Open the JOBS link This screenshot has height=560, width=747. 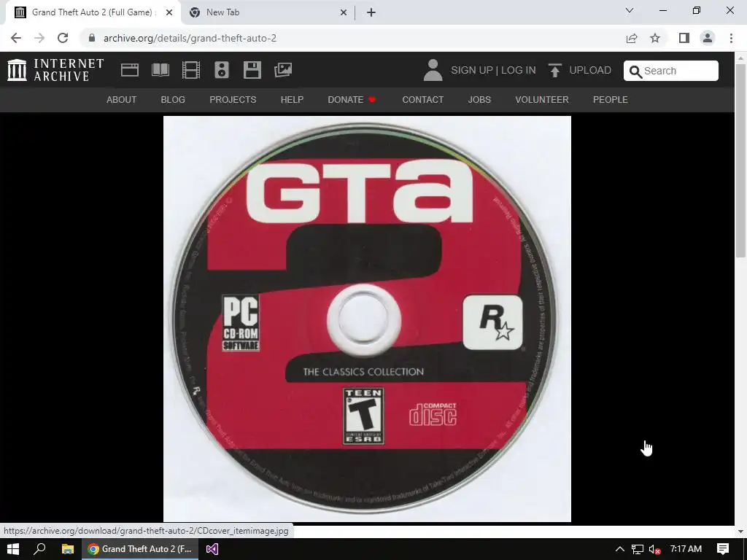click(479, 99)
